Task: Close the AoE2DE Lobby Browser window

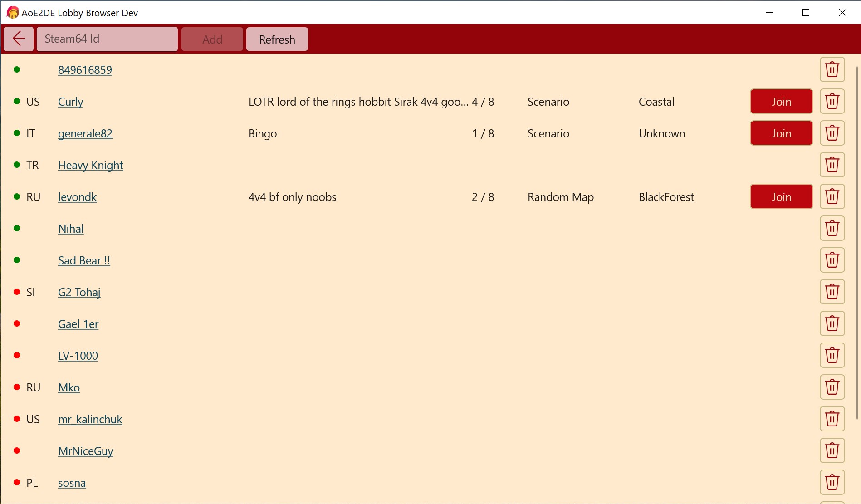Action: (842, 12)
